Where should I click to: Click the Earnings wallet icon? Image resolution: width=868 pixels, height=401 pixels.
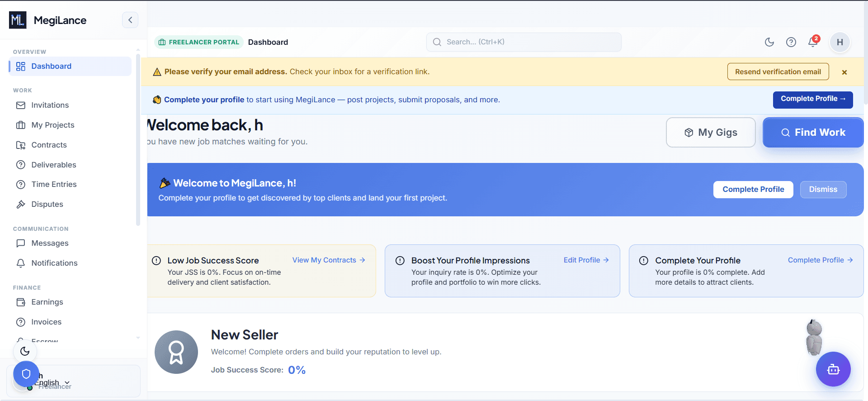click(21, 302)
